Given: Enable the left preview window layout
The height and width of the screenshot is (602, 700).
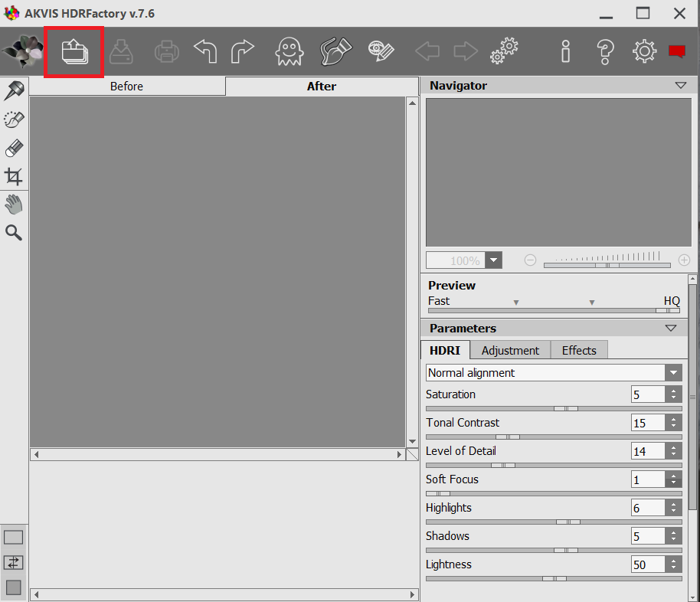Looking at the screenshot, I should [13, 537].
